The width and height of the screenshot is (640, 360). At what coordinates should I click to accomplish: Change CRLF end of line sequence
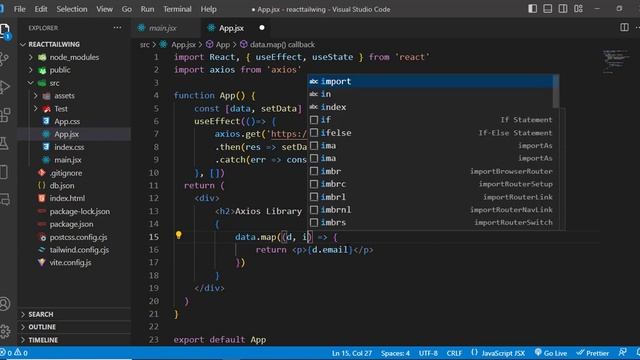point(454,353)
